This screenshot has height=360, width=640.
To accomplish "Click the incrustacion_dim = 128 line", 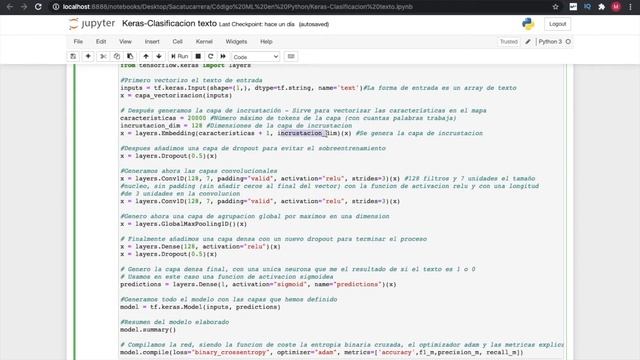I will (x=236, y=126).
